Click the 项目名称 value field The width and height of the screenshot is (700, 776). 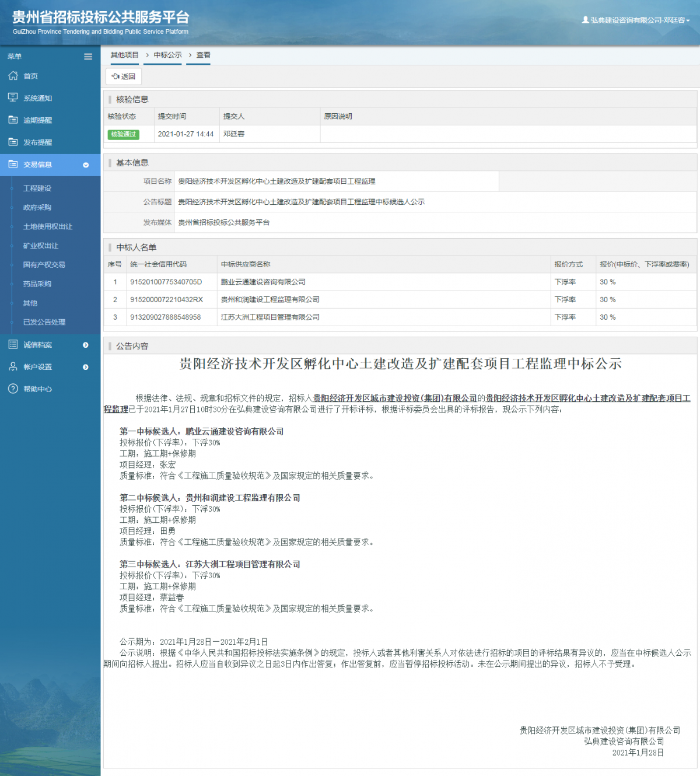[x=337, y=181]
